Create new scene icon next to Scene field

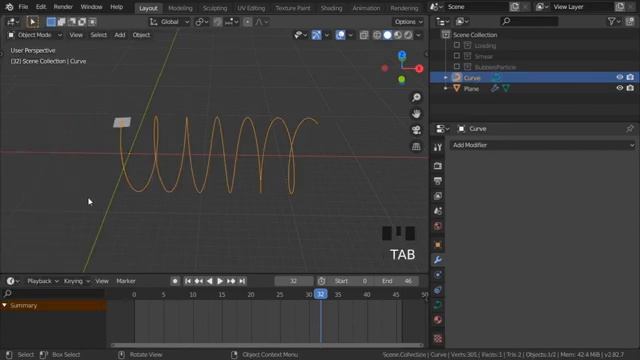click(515, 7)
